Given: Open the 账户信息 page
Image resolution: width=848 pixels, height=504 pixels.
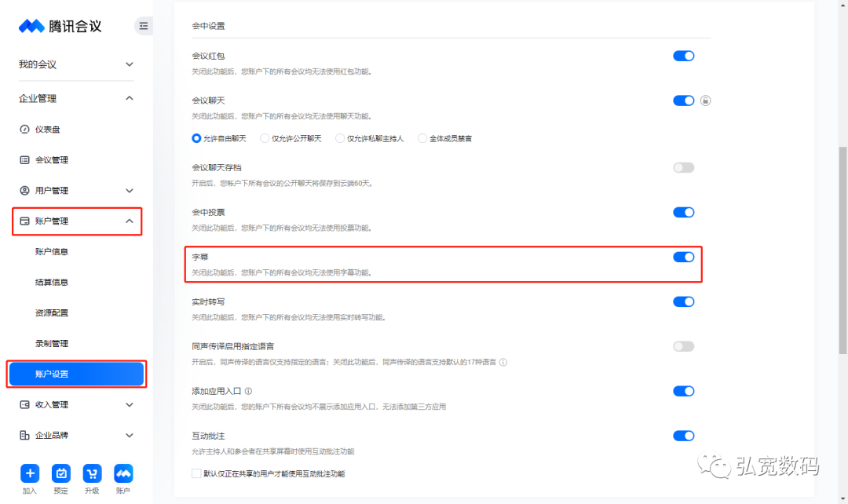Looking at the screenshot, I should coord(52,252).
